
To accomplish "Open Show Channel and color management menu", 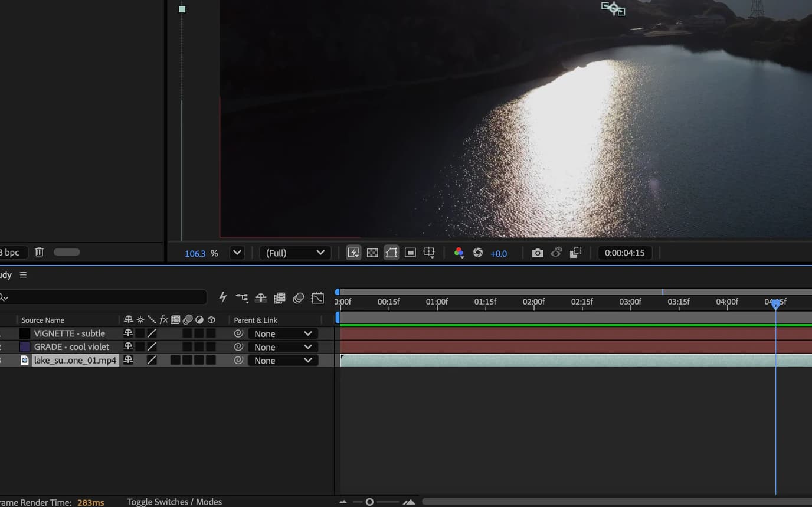I will point(459,253).
